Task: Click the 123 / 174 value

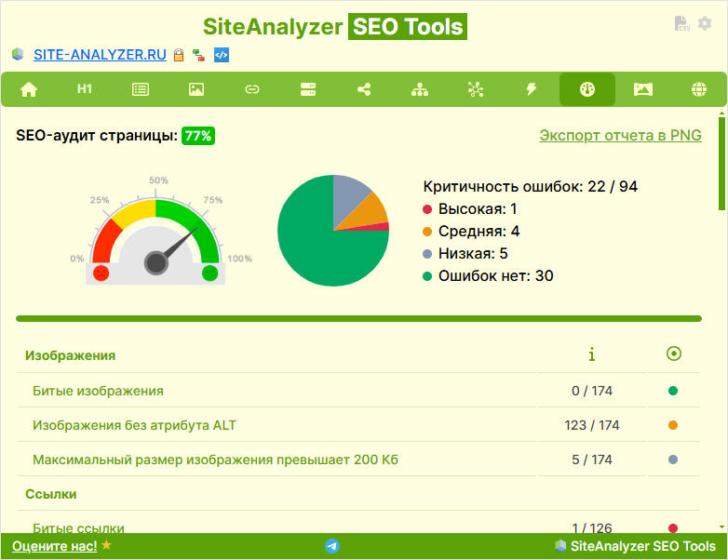Action: tap(592, 425)
